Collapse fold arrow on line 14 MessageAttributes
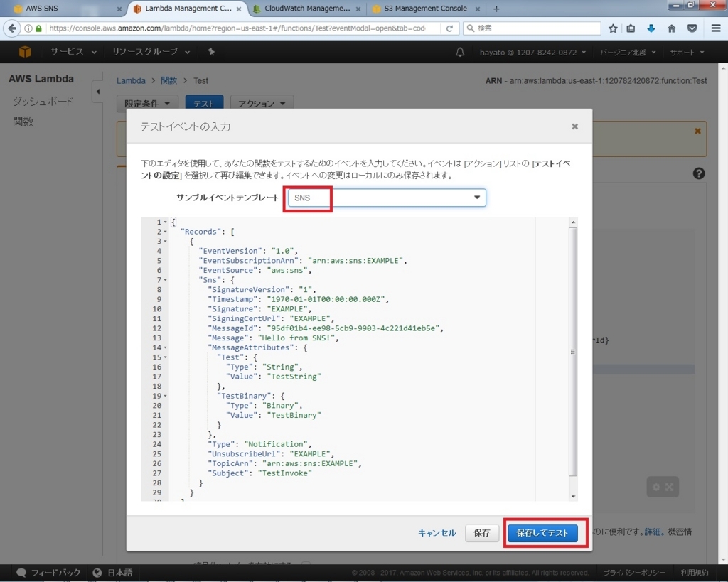This screenshot has width=728, height=582. click(165, 347)
